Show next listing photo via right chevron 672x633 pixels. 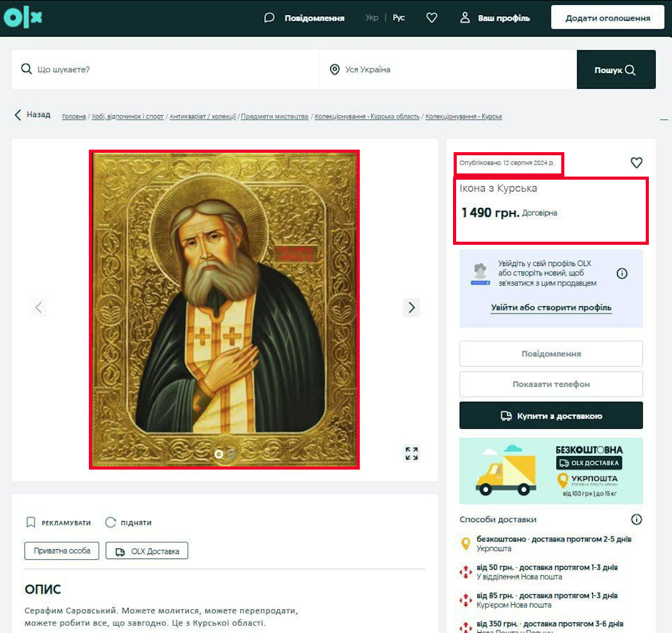pyautogui.click(x=411, y=307)
